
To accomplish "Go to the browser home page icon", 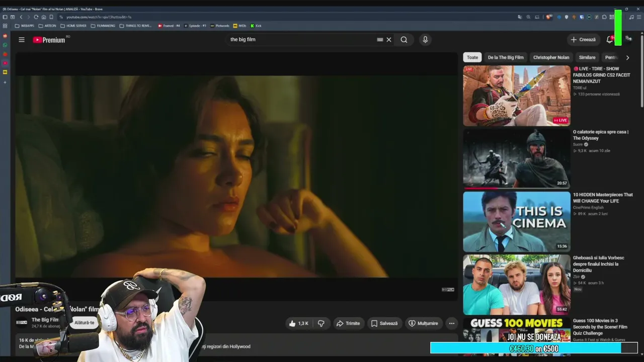I will click(43, 17).
